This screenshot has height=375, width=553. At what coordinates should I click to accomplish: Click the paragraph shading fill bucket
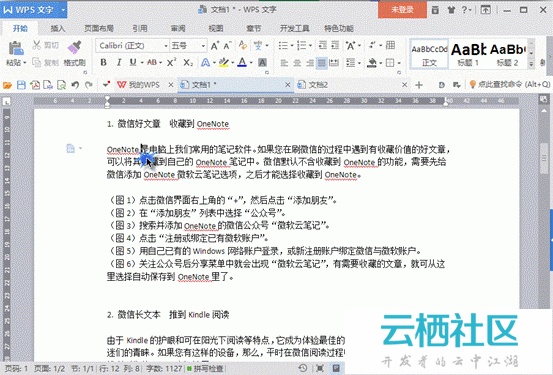pyautogui.click(x=372, y=63)
